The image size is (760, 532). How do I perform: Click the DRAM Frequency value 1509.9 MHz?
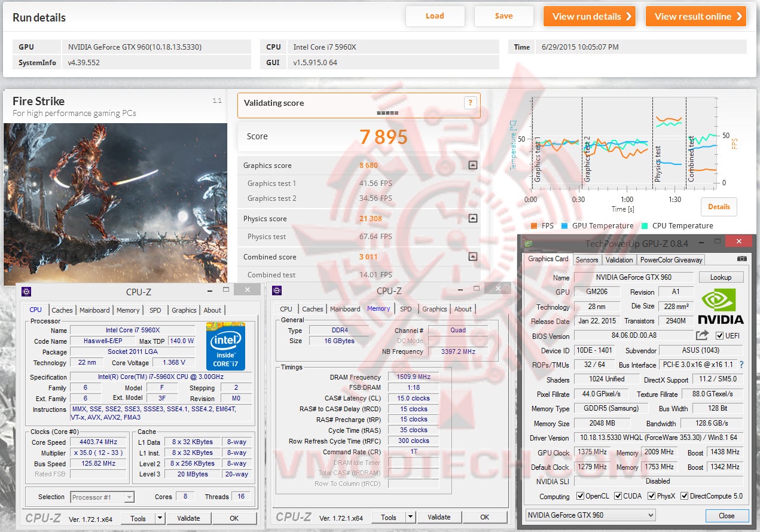[414, 377]
